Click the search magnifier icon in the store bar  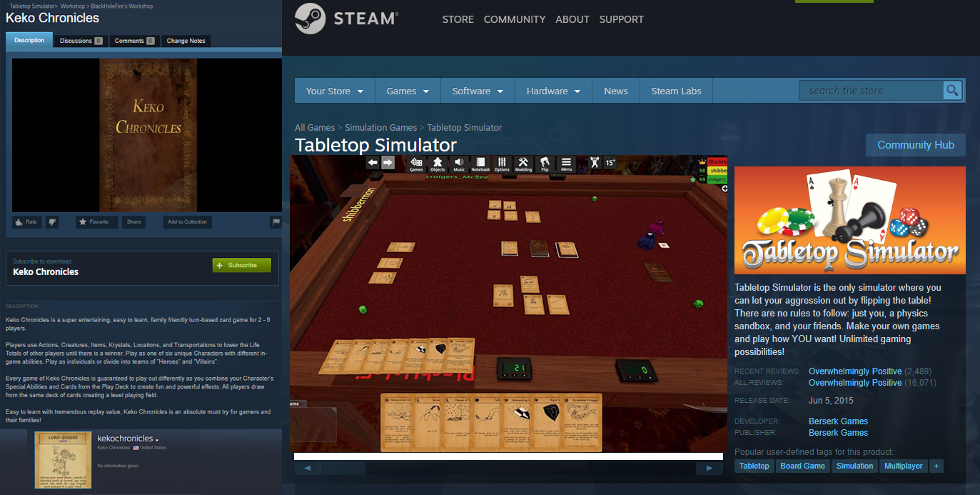tap(952, 91)
